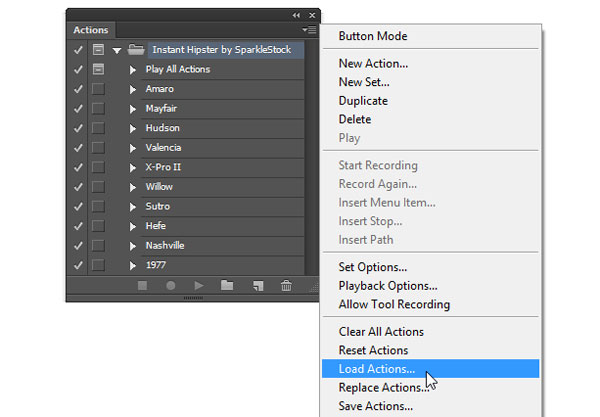Choose Replace Actions... menu entry

coord(430,388)
